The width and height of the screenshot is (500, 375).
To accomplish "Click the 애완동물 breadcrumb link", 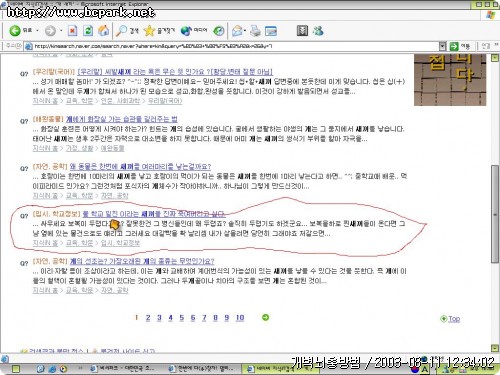I will [x=112, y=148].
